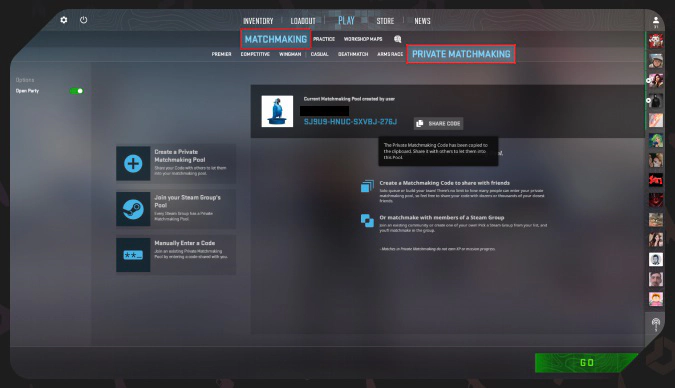Image resolution: width=675 pixels, height=388 pixels.
Task: Go to the News tab
Action: [422, 21]
